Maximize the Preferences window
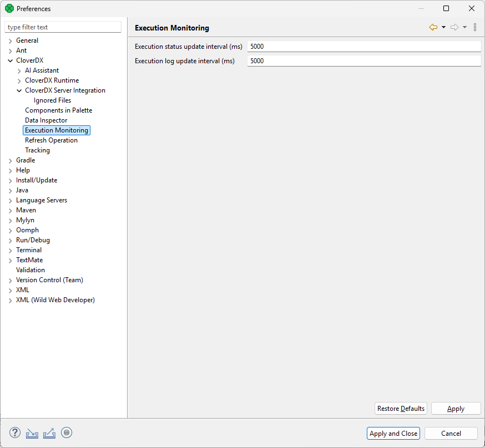The height and width of the screenshot is (448, 485). [446, 8]
